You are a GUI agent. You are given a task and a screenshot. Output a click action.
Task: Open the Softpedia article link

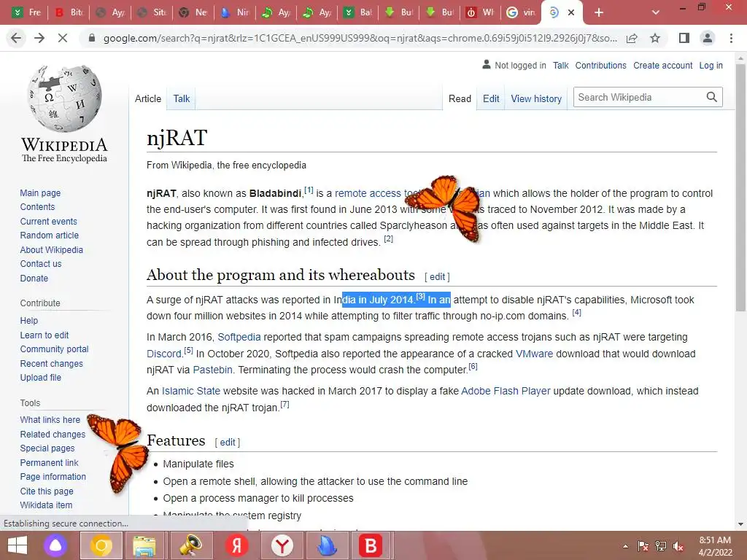239,337
